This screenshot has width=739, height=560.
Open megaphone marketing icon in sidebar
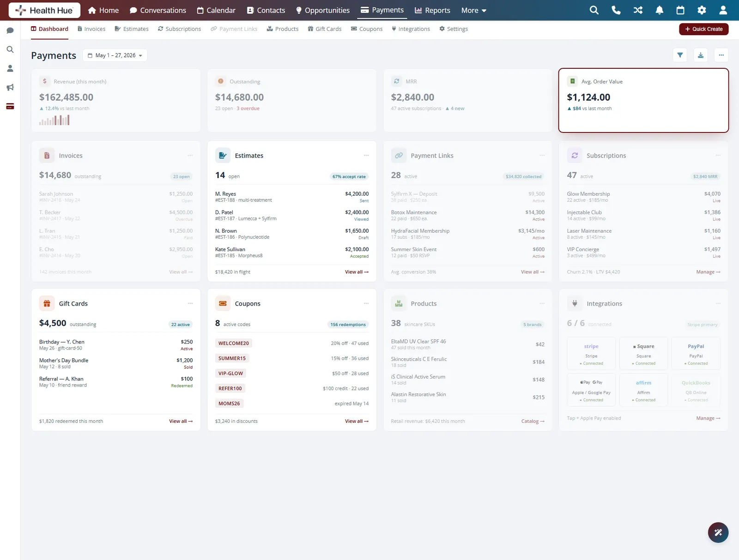pos(10,87)
